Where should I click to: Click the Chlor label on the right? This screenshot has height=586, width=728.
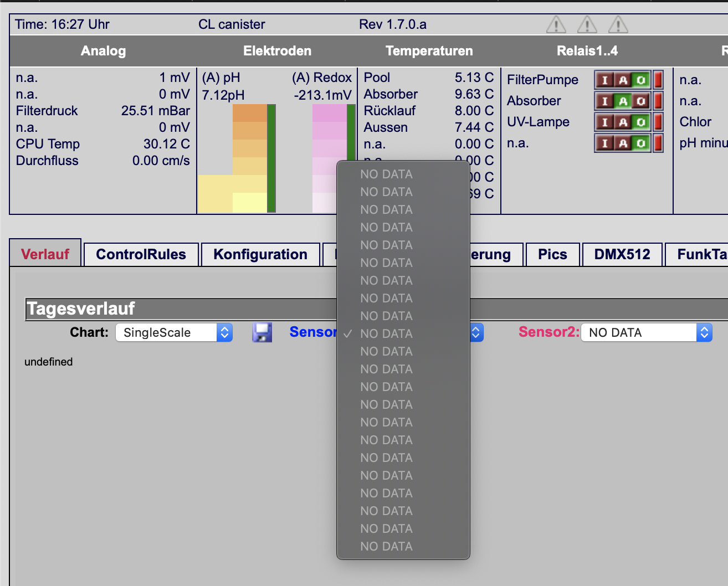click(695, 122)
